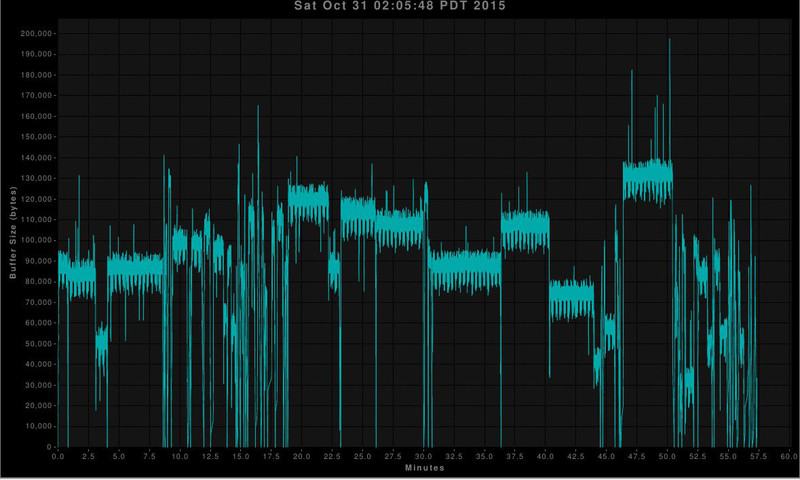Click the 20.0 x-axis tick label
Viewport: 800px width, 480px height.
click(302, 456)
